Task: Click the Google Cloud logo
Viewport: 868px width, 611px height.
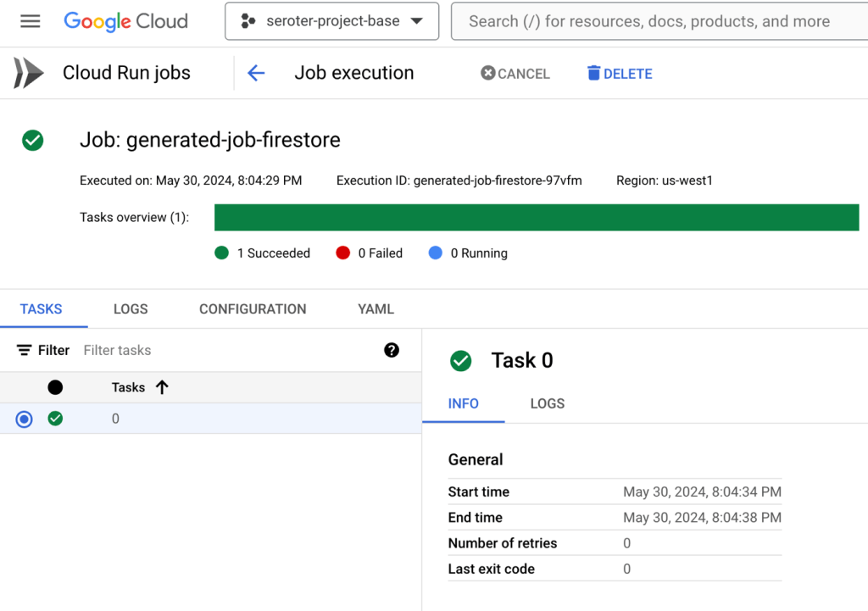Action: point(125,21)
